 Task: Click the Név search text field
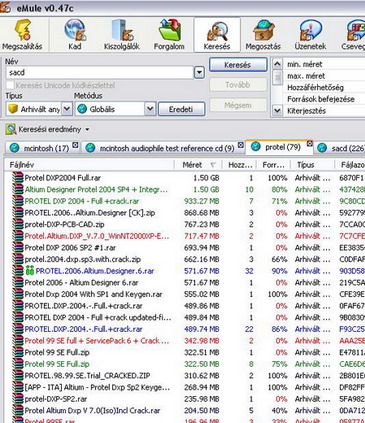pyautogui.click(x=100, y=72)
